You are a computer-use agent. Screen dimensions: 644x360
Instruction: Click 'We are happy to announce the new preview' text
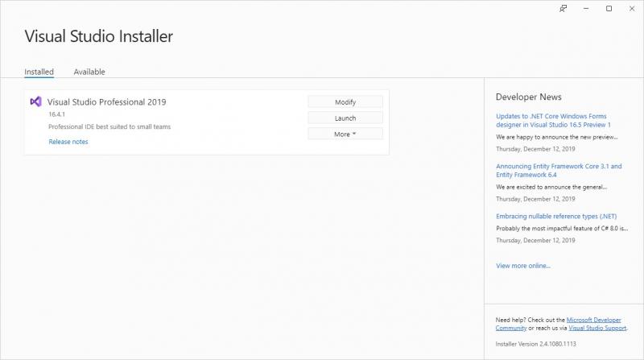(x=556, y=137)
